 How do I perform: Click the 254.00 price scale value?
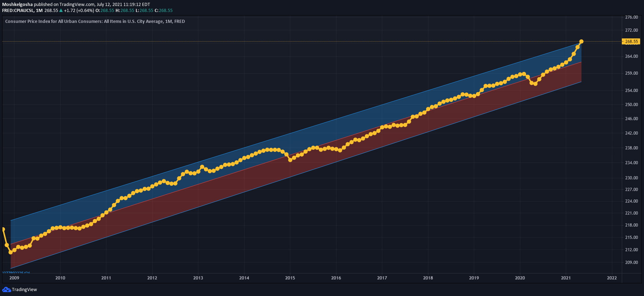631,91
